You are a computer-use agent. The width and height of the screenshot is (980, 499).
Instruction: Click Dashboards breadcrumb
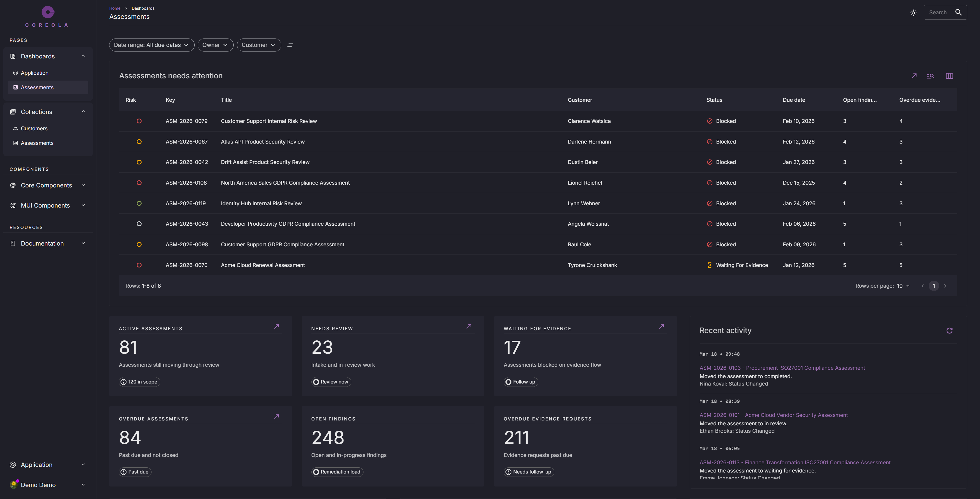click(x=143, y=8)
